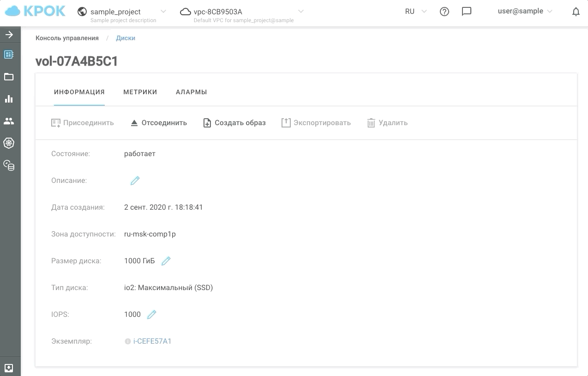Screen dimensions: 588x376
Task: Open the folder icon in sidebar
Action: point(9,77)
